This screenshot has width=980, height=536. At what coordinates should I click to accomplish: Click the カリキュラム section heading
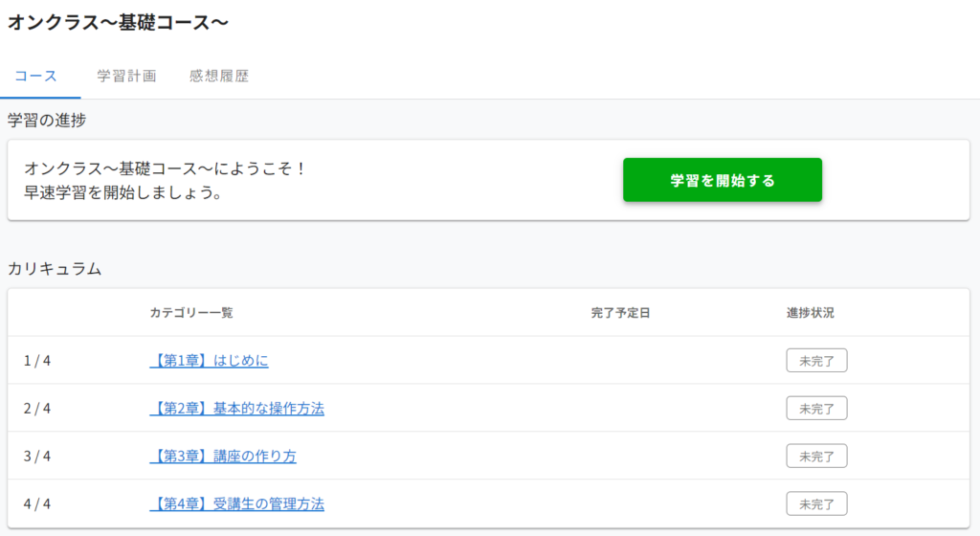click(54, 269)
